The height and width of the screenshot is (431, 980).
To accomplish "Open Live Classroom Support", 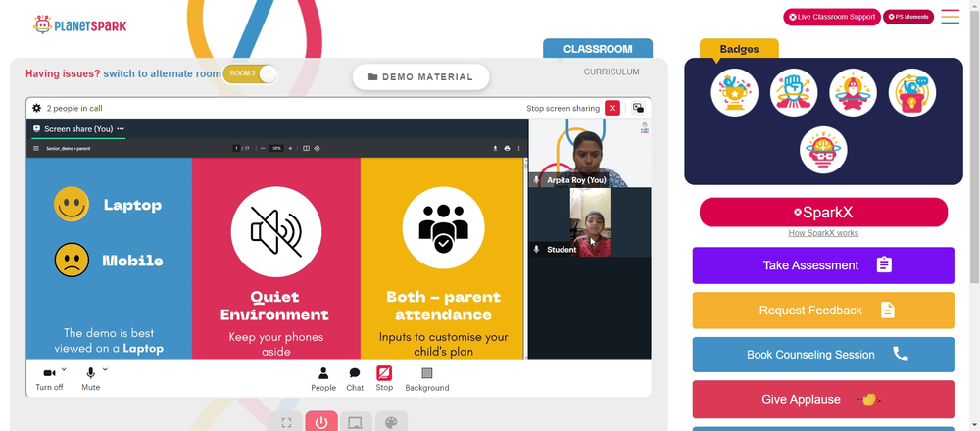I will [x=832, y=17].
